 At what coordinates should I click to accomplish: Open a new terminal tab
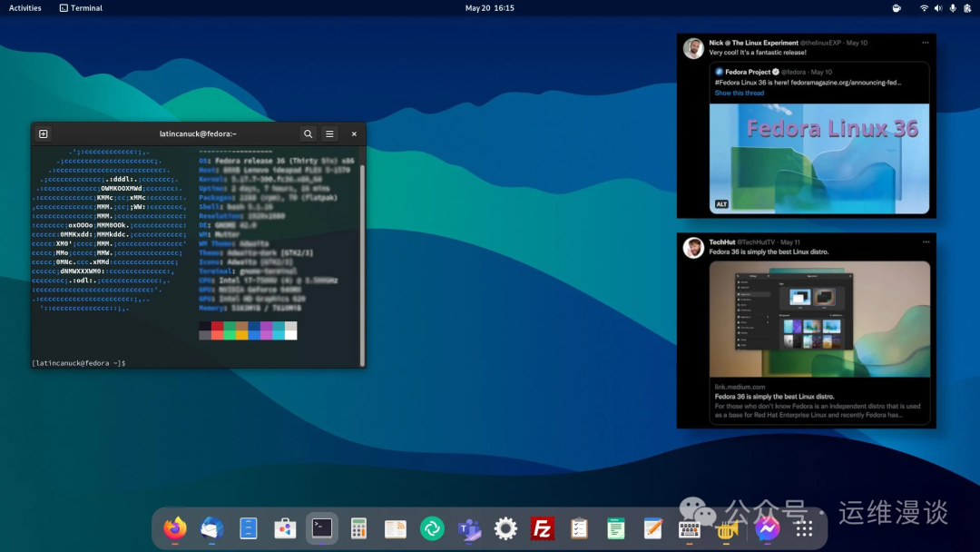click(x=43, y=133)
